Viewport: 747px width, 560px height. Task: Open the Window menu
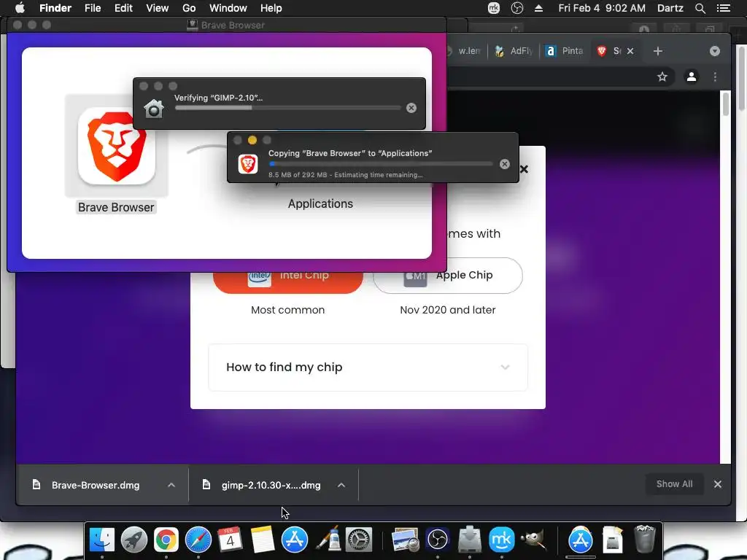coord(228,8)
